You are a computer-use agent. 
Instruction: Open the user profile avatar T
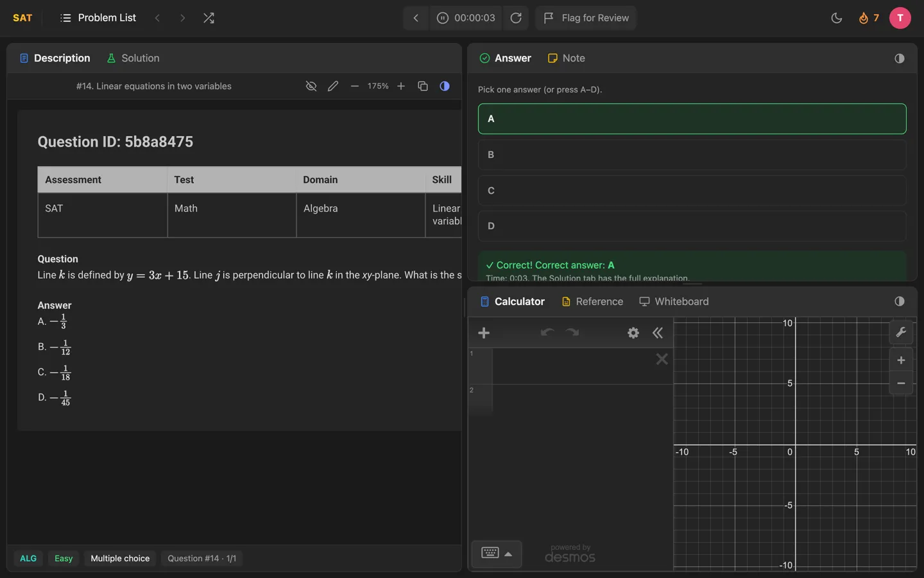pos(900,18)
